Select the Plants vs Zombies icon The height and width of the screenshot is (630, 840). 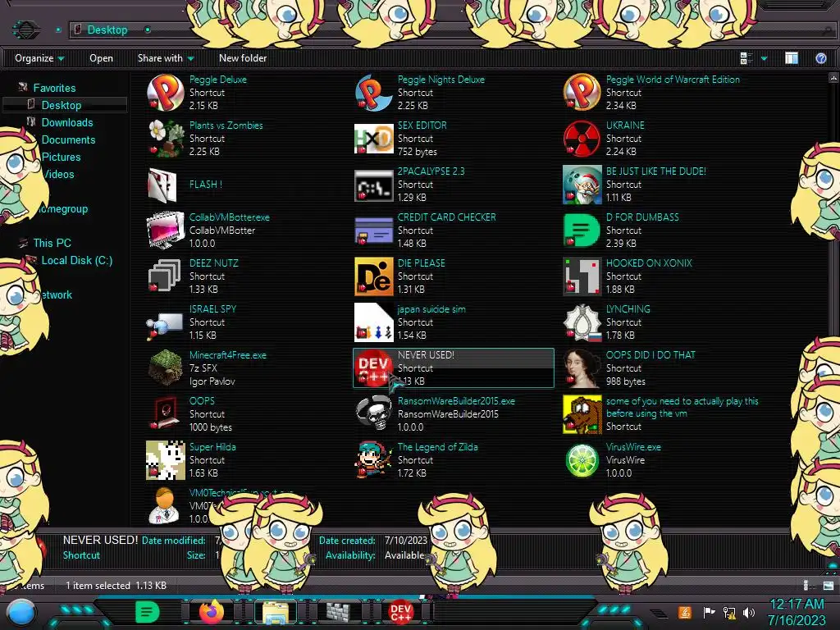coord(166,139)
